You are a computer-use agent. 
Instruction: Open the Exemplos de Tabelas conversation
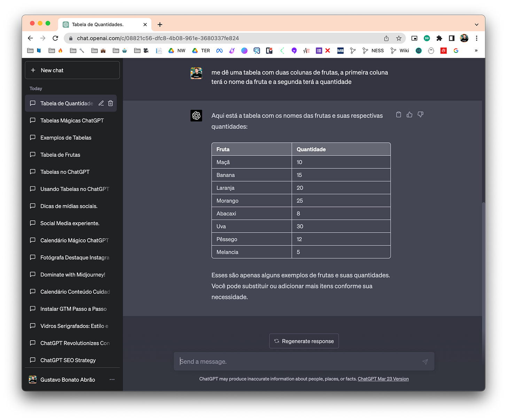pyautogui.click(x=71, y=138)
